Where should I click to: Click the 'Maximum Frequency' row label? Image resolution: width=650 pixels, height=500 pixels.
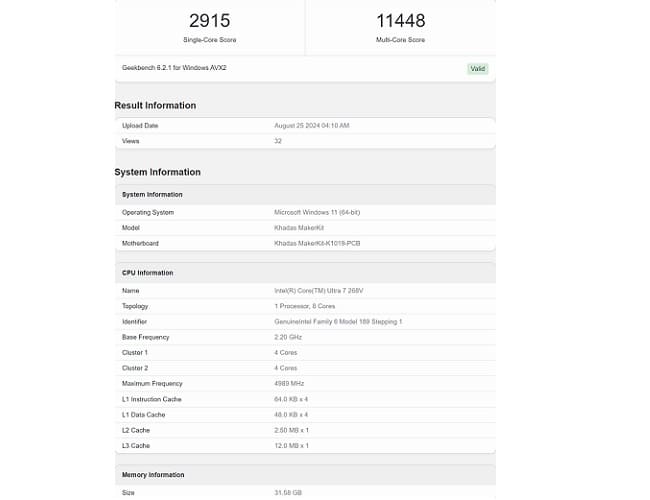[152, 383]
